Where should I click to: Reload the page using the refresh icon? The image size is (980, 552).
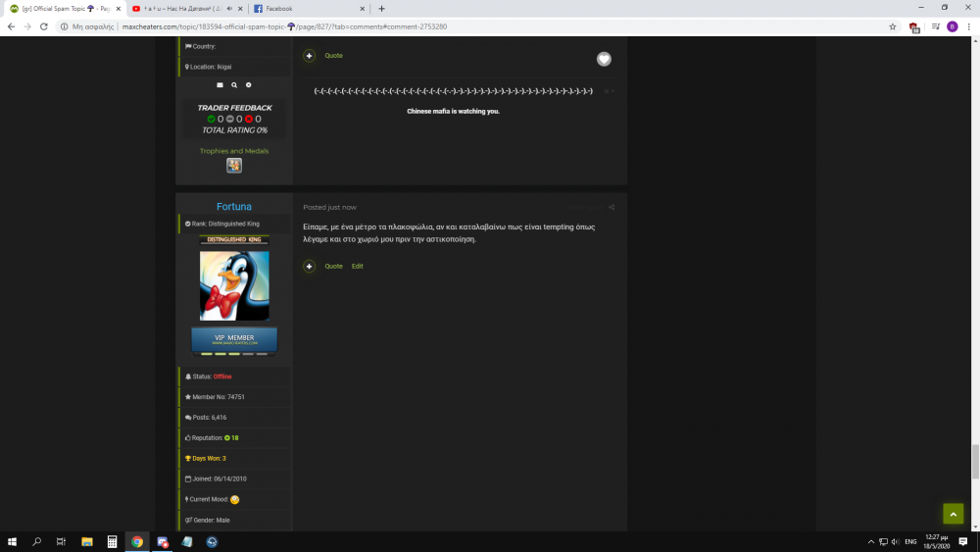point(44,26)
